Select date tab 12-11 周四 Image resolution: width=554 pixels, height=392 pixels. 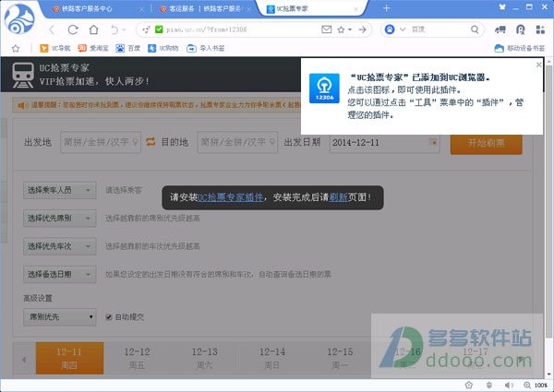(69, 358)
